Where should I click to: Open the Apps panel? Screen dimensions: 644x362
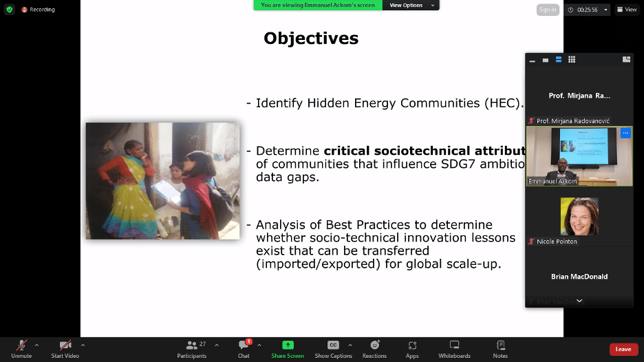[x=412, y=345]
